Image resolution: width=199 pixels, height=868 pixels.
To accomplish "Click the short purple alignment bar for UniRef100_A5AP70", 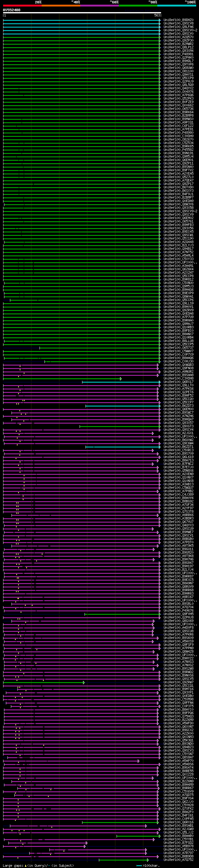I will [71, 761].
